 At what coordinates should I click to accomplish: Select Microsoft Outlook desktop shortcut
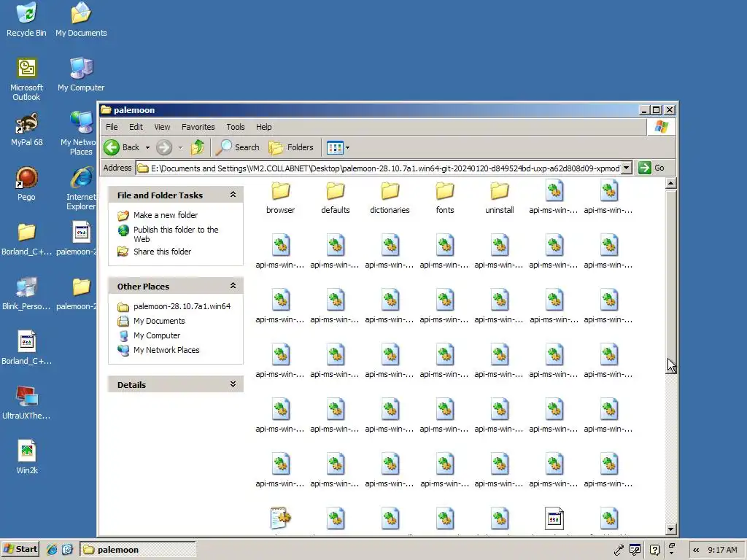[x=26, y=79]
